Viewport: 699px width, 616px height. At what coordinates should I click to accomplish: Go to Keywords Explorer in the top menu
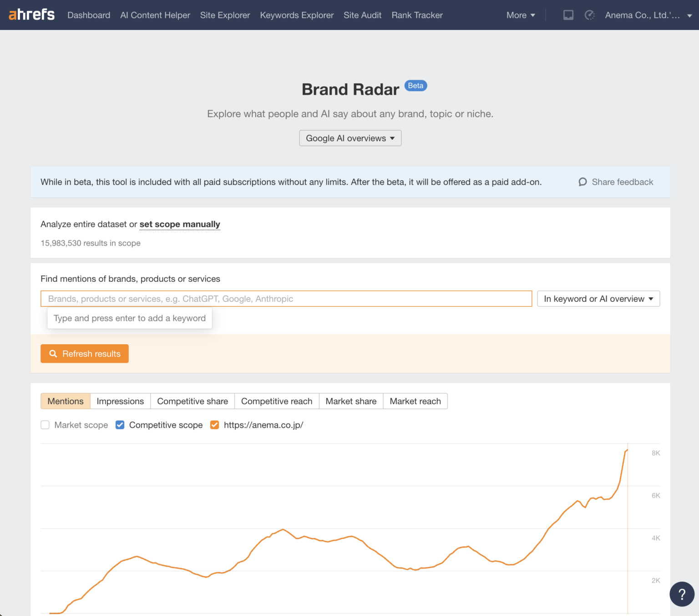tap(297, 15)
